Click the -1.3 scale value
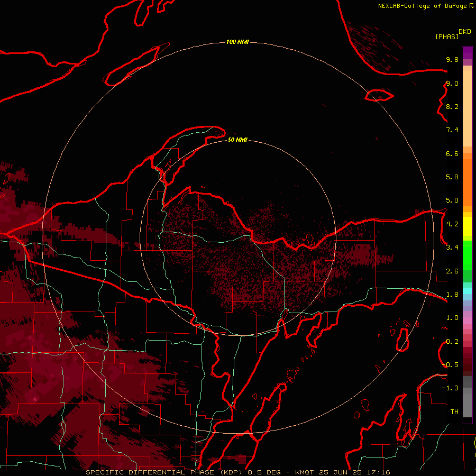The width and height of the screenshot is (476, 476). 450,388
